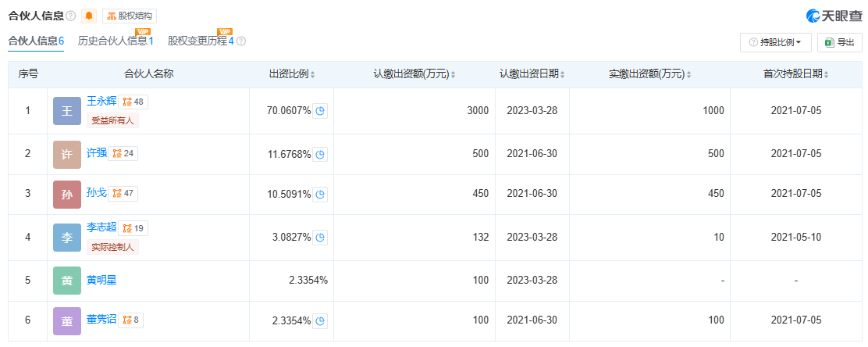This screenshot has width=868, height=347.
Task: Open the 股权变更历程 tab
Action: 201,41
